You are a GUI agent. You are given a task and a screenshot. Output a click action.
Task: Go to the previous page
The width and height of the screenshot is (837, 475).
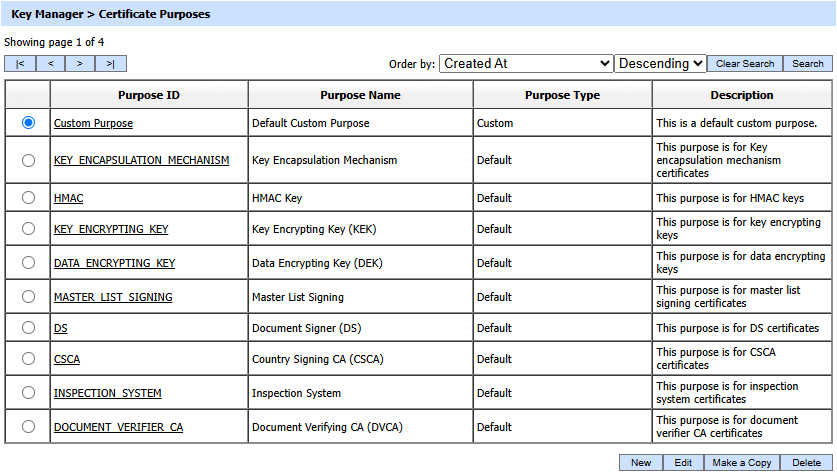pyautogui.click(x=50, y=64)
